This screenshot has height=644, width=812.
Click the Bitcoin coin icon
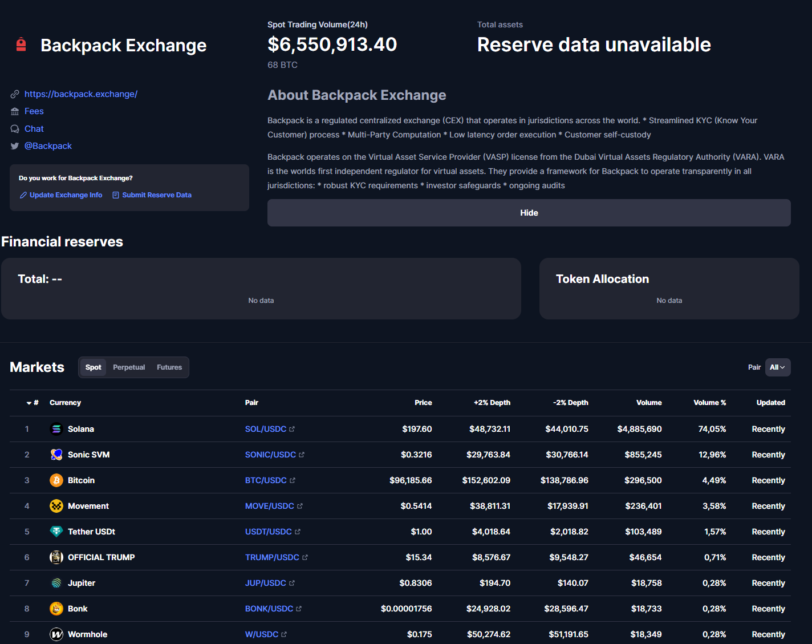pyautogui.click(x=56, y=480)
